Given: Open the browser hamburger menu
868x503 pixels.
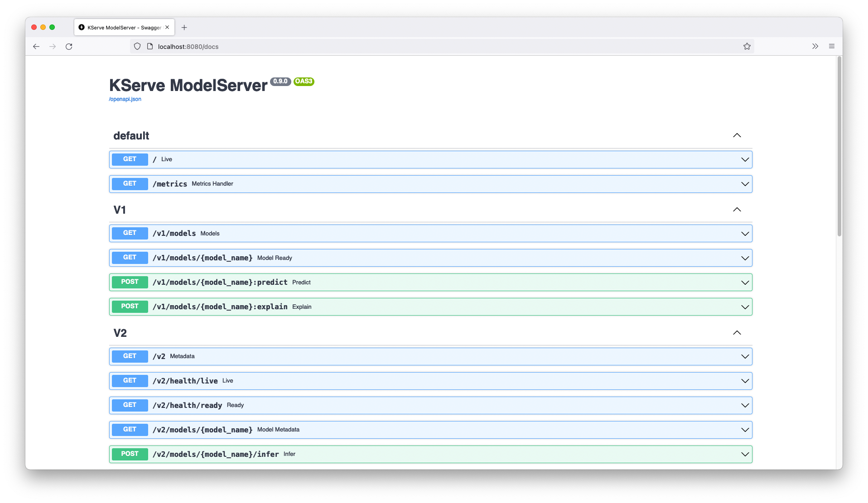Looking at the screenshot, I should click(832, 46).
